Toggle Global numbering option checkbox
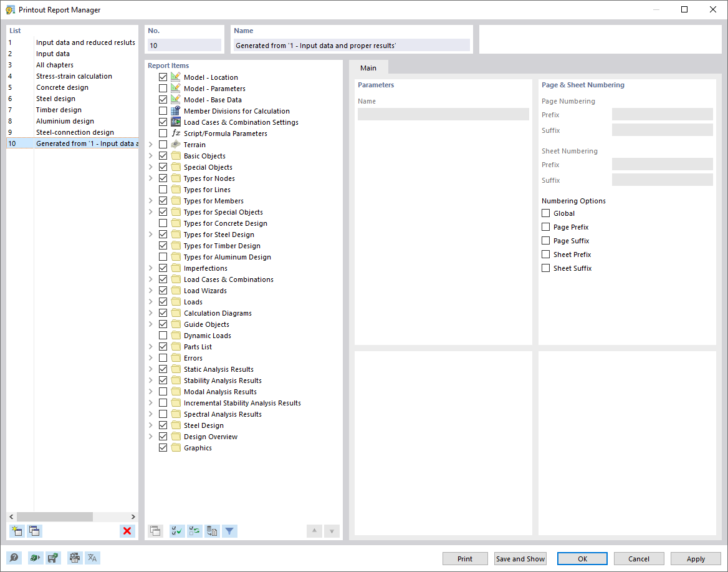Screen dimensions: 728x572 tap(546, 213)
